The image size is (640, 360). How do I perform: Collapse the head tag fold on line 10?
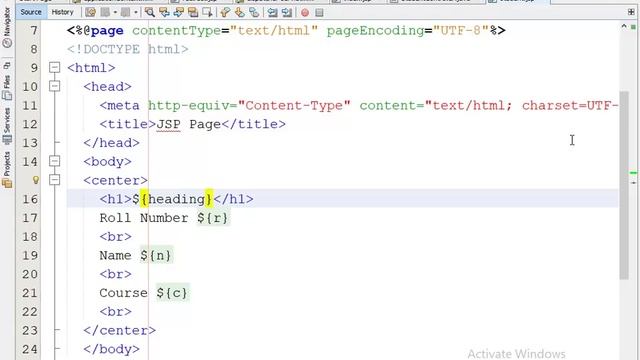pyautogui.click(x=54, y=86)
